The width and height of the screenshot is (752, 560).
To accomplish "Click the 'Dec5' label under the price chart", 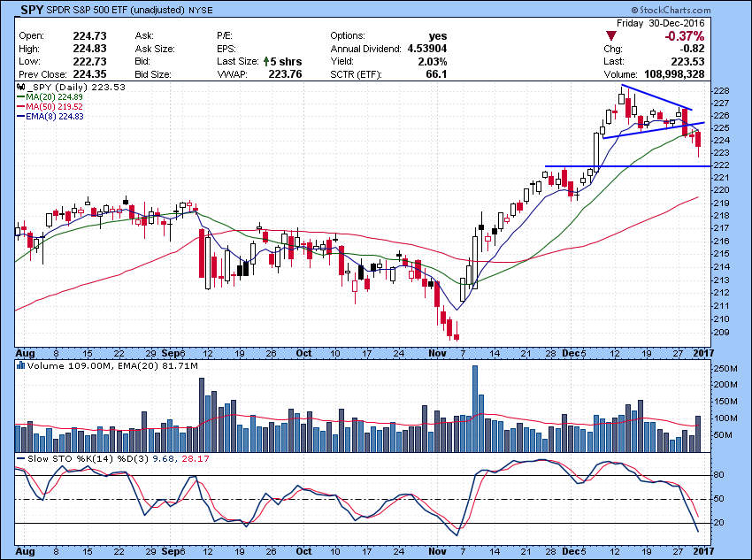I will [574, 353].
